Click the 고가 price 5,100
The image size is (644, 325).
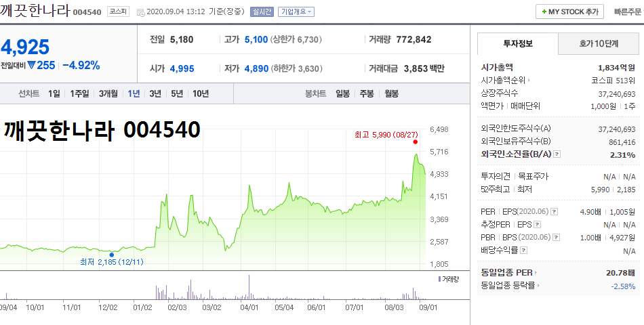click(x=256, y=40)
